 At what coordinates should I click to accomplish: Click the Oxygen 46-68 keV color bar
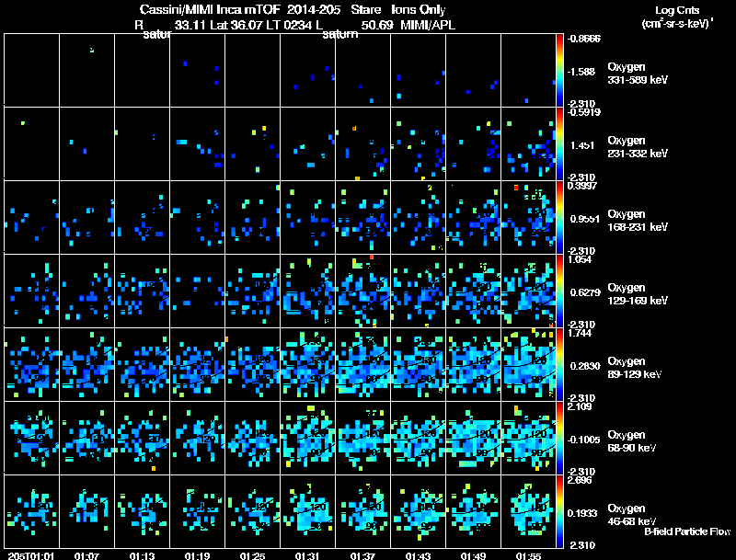pyautogui.click(x=559, y=511)
